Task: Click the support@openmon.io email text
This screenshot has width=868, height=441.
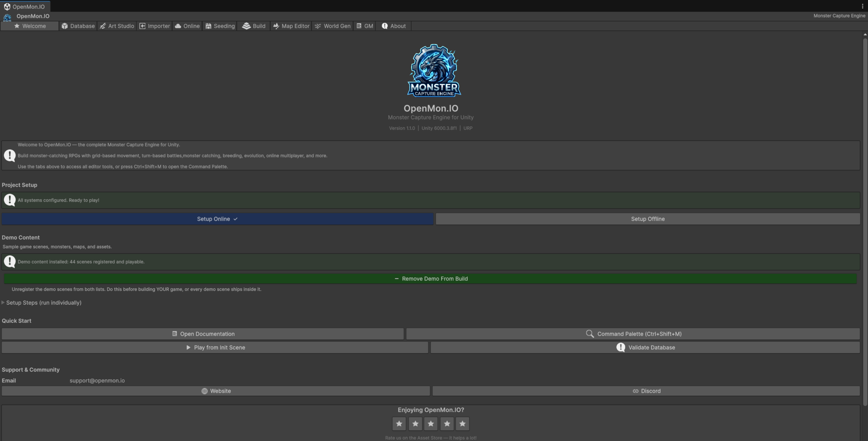Action: 97,381
